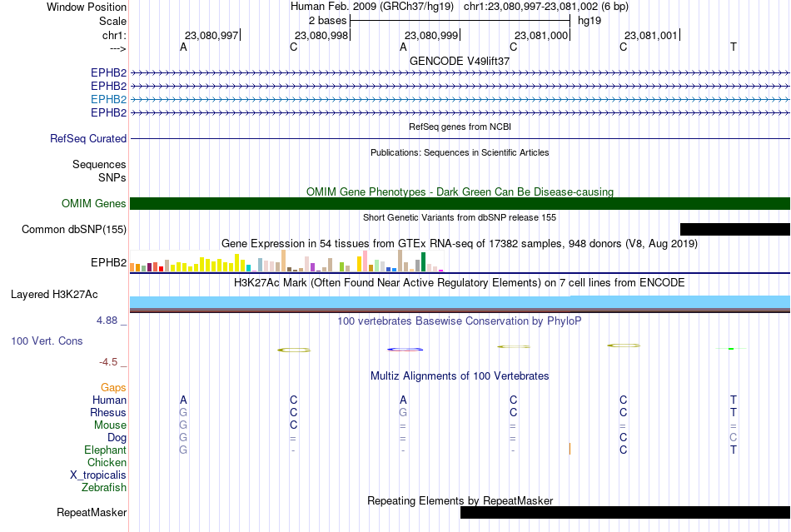Click the 4.88 PhyloP upper limit value
Screen dimensions: 791x532
[107, 321]
